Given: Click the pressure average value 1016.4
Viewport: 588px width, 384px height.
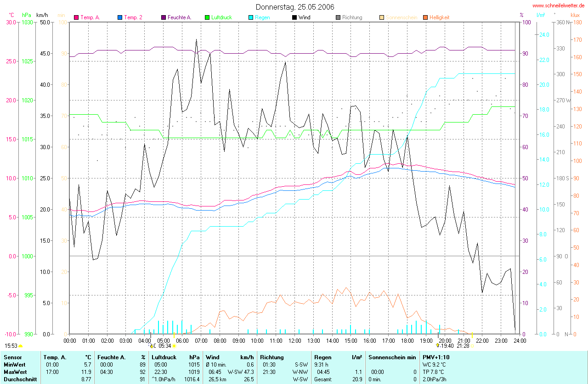Looking at the screenshot, I should tap(193, 379).
